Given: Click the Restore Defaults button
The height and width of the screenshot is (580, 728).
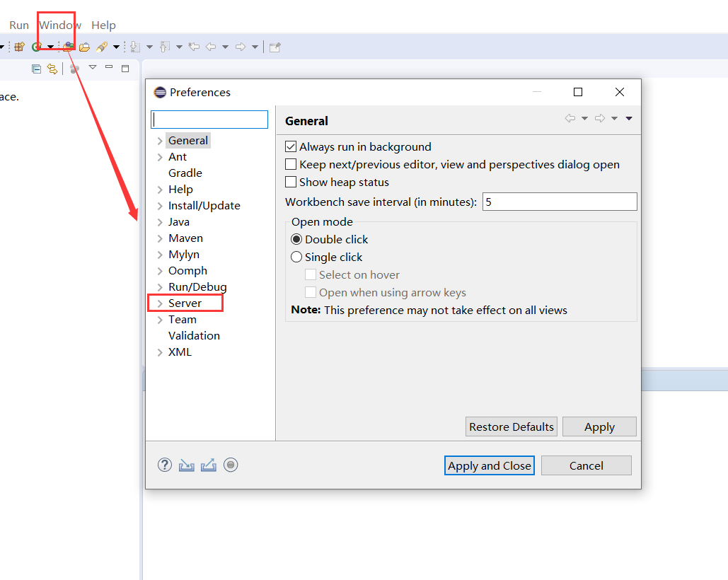Looking at the screenshot, I should tap(511, 427).
